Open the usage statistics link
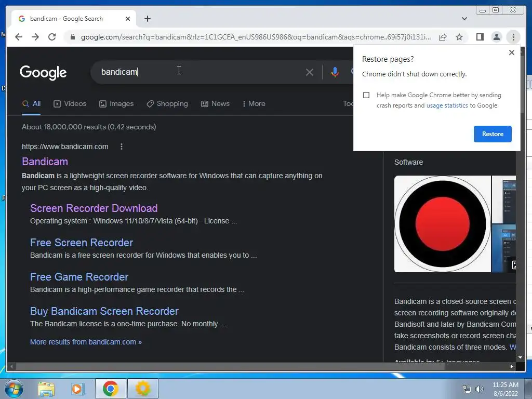This screenshot has width=532, height=399. coord(447,105)
